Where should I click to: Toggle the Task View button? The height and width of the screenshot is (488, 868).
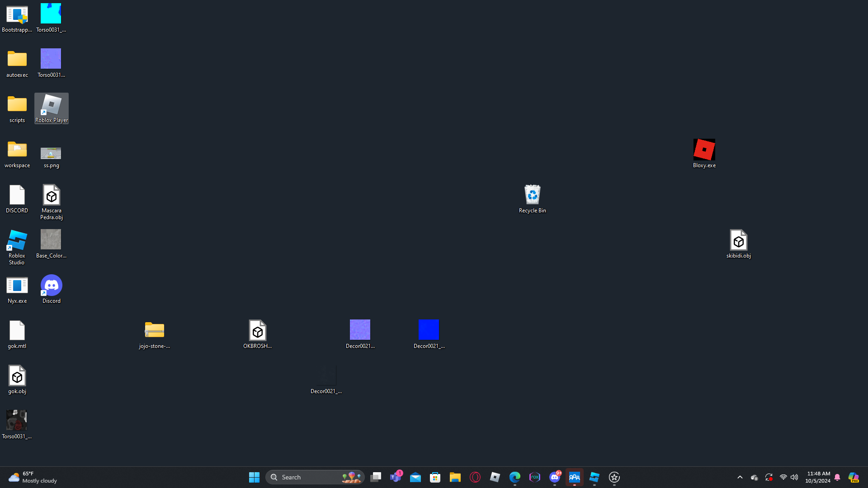click(x=376, y=477)
